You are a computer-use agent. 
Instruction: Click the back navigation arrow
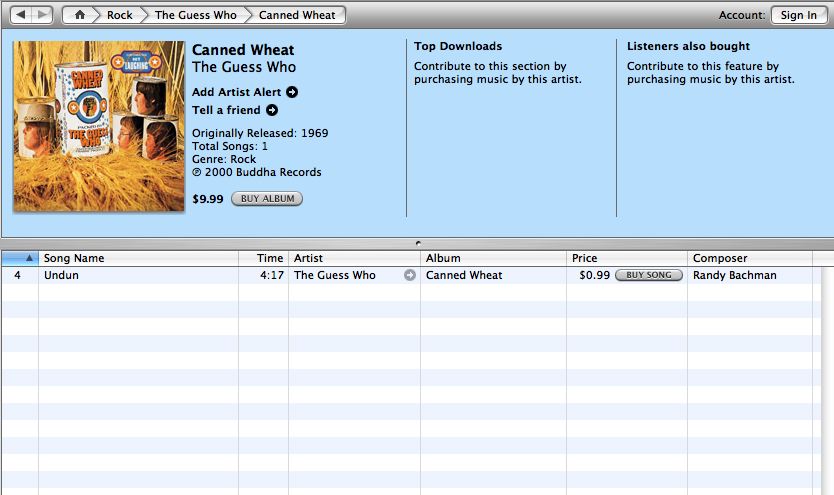(x=20, y=15)
